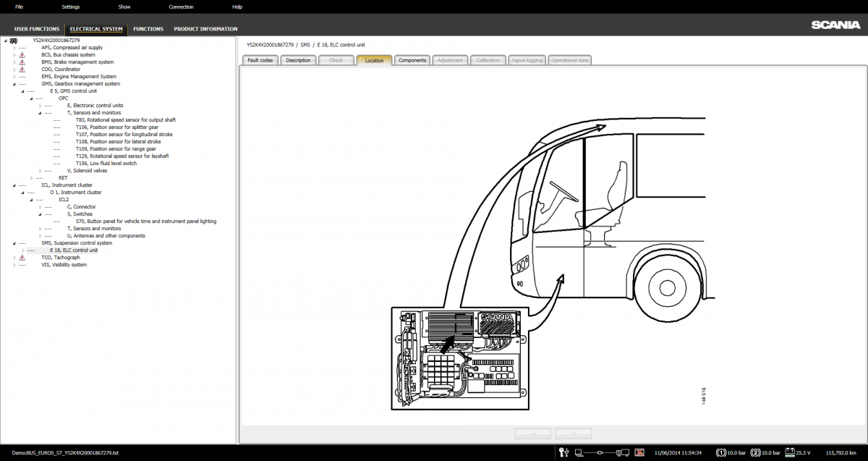Click warning icon next to COO, Coordinator

pos(22,69)
